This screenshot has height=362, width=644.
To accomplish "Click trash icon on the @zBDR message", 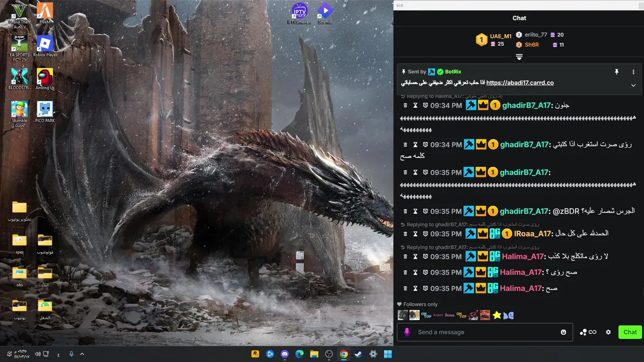I will (x=406, y=211).
